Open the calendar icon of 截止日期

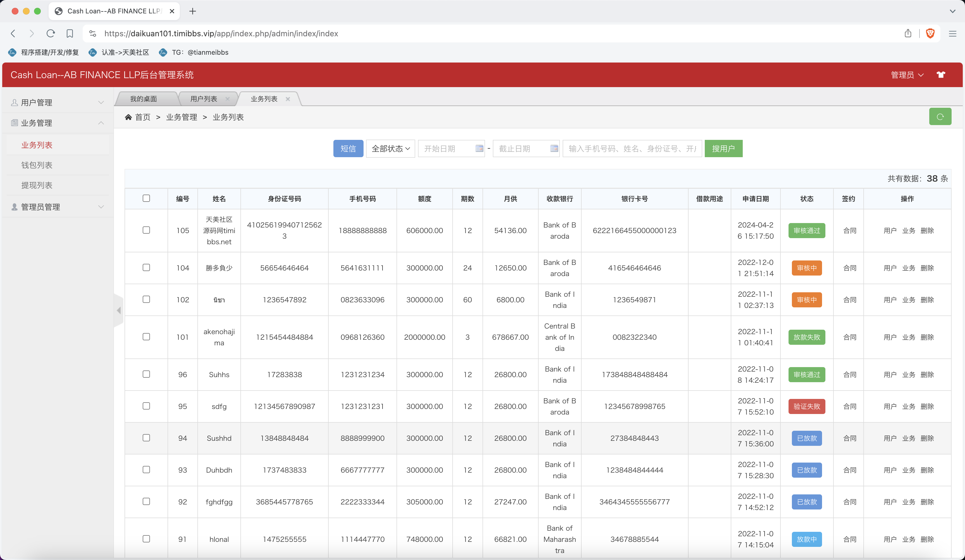click(x=554, y=149)
